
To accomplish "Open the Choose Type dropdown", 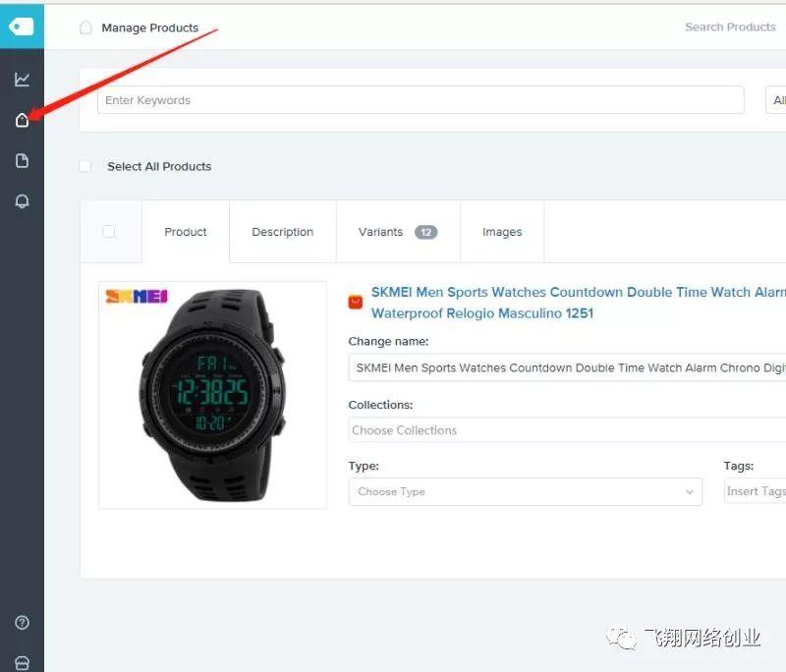I will 526,491.
